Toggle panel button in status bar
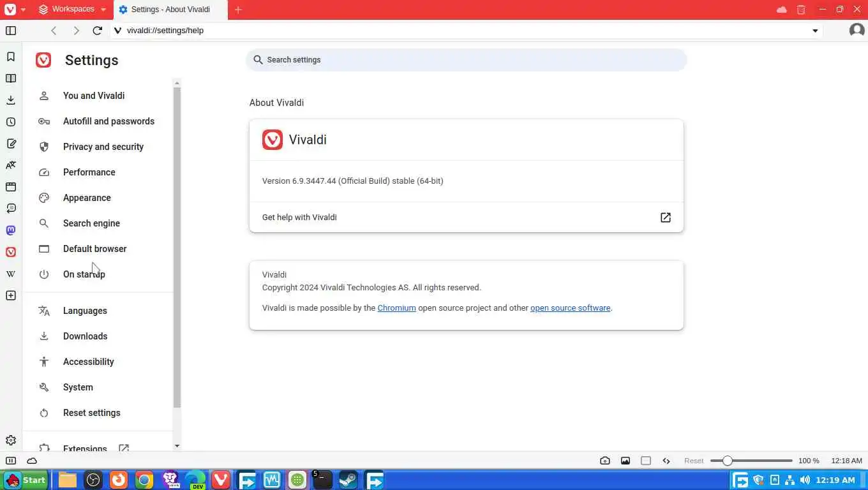 (11, 461)
